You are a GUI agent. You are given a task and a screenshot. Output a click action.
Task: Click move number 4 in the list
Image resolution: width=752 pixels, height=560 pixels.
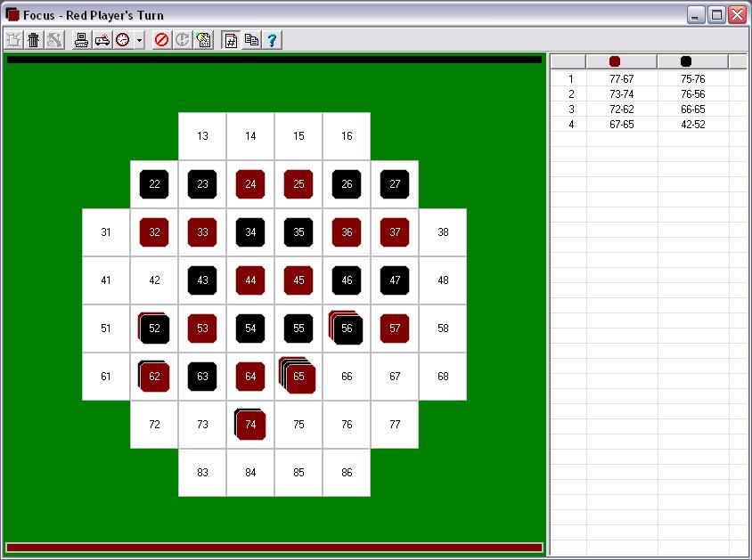tap(571, 125)
